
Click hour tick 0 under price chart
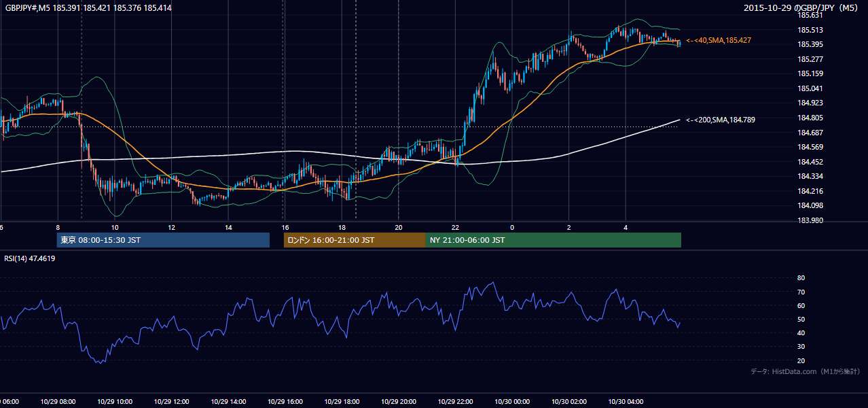[512, 228]
